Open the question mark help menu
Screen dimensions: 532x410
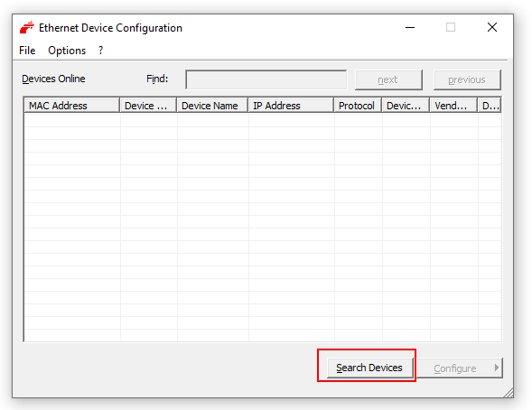pos(100,51)
